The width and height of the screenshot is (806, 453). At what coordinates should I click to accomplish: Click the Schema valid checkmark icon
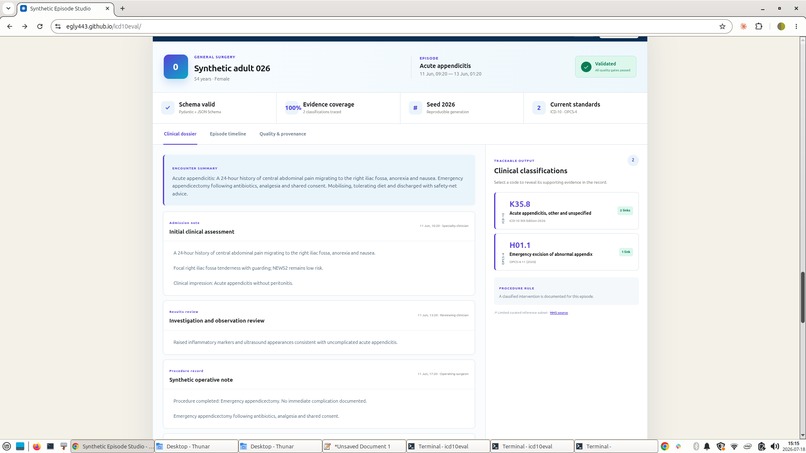pyautogui.click(x=168, y=107)
